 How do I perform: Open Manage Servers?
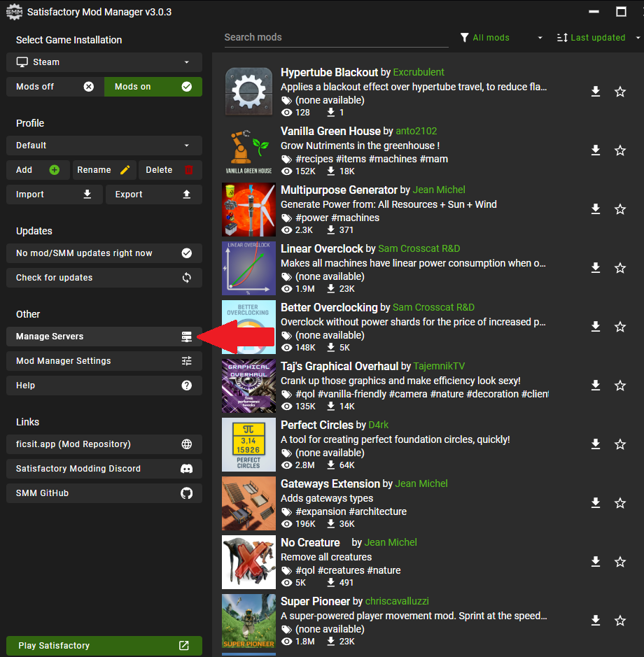pyautogui.click(x=104, y=337)
